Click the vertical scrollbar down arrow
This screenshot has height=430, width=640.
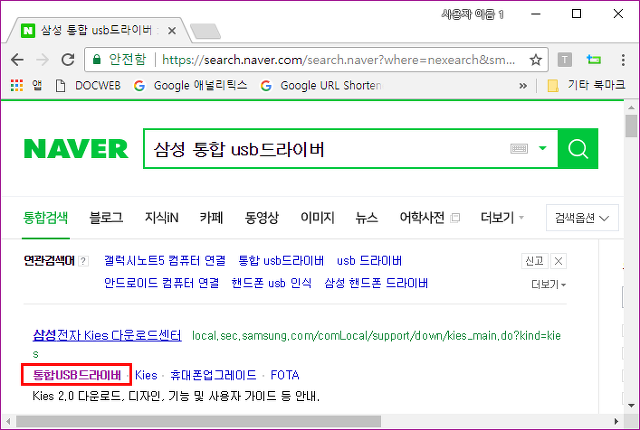pyautogui.click(x=631, y=406)
